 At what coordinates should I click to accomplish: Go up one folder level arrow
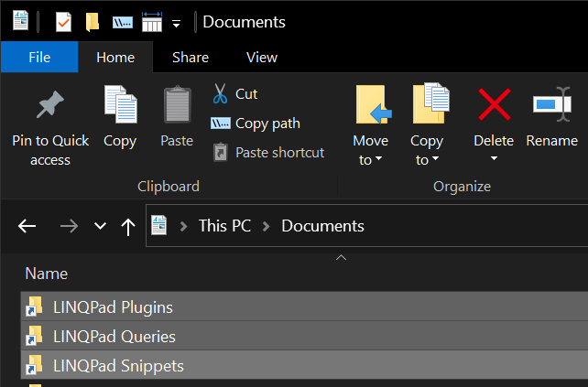coord(128,227)
